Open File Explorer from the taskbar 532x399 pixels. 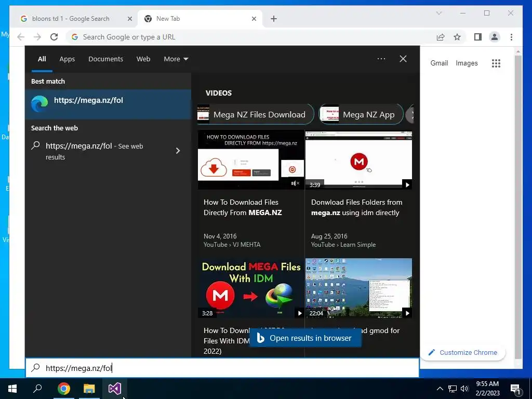click(89, 389)
